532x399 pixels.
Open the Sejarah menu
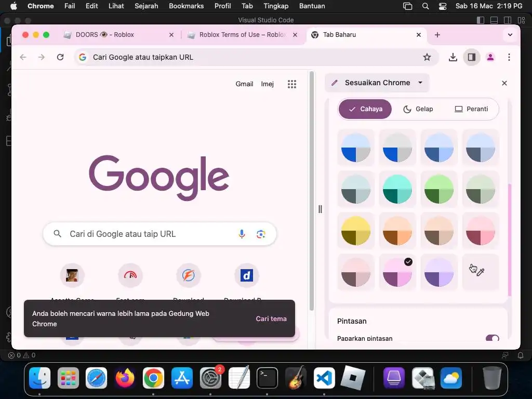[146, 6]
